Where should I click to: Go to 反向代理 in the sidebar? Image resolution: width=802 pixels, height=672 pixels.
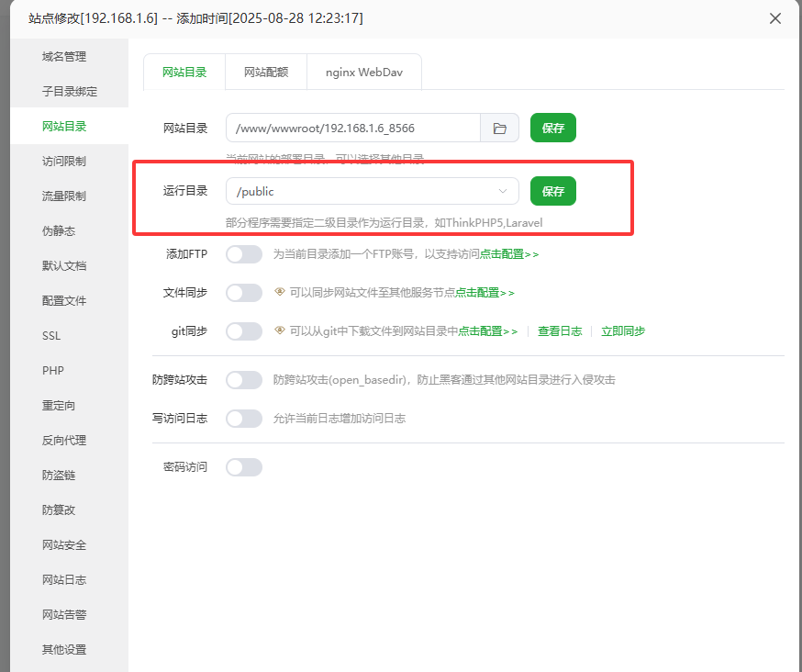click(x=63, y=441)
